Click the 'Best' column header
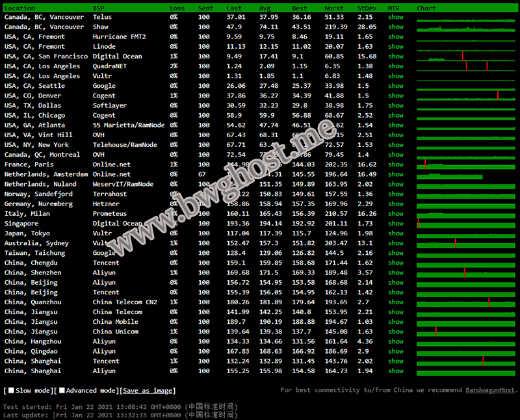This screenshot has width=520, height=420. 300,8
